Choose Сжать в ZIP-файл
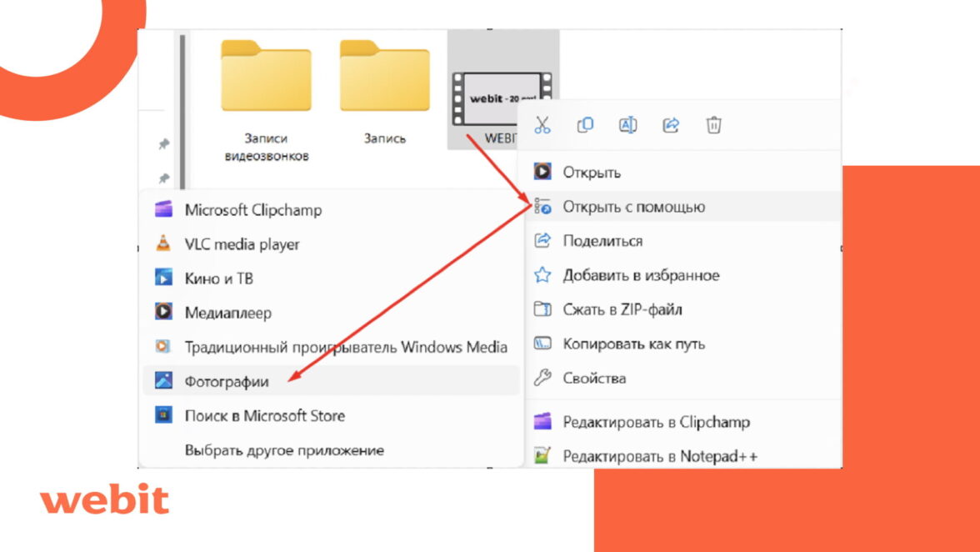The width and height of the screenshot is (980, 552). coord(682,309)
